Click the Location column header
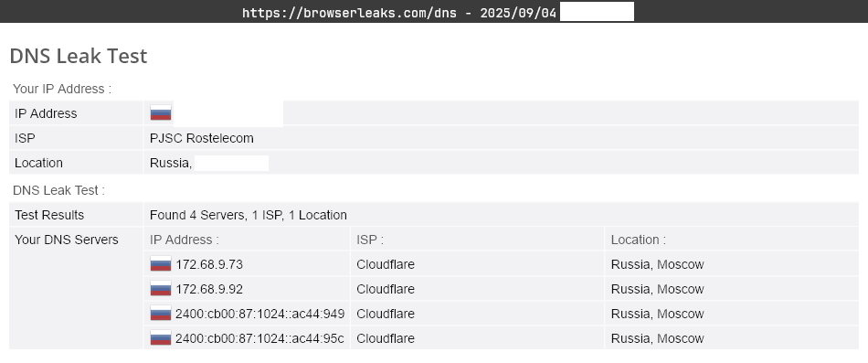 tap(639, 240)
